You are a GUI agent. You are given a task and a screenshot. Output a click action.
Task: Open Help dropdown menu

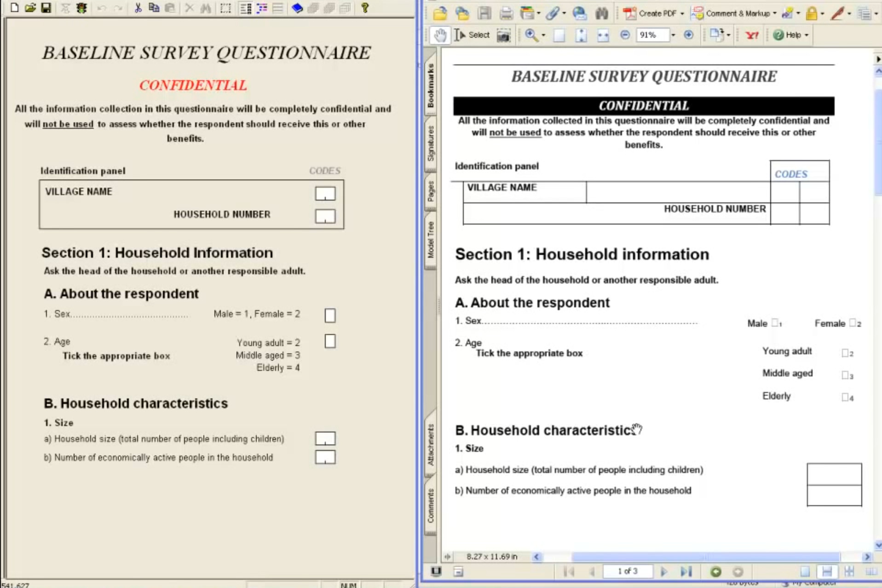click(x=806, y=35)
